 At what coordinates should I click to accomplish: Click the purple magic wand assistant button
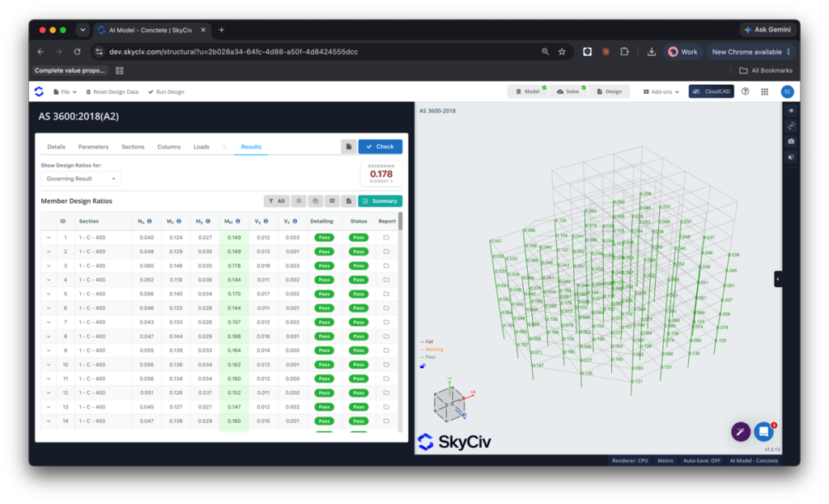741,432
